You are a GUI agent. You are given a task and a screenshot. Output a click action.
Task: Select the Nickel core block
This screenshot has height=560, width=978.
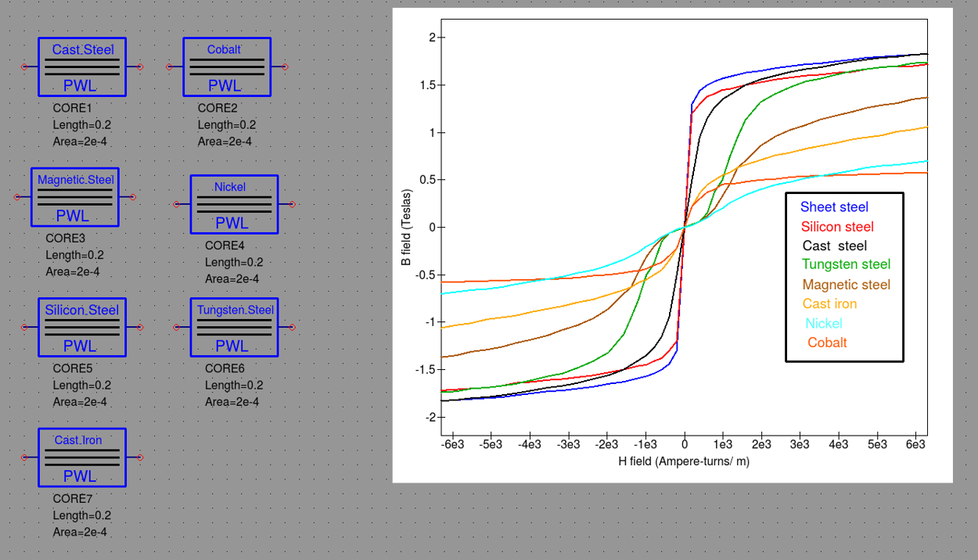[x=235, y=204]
